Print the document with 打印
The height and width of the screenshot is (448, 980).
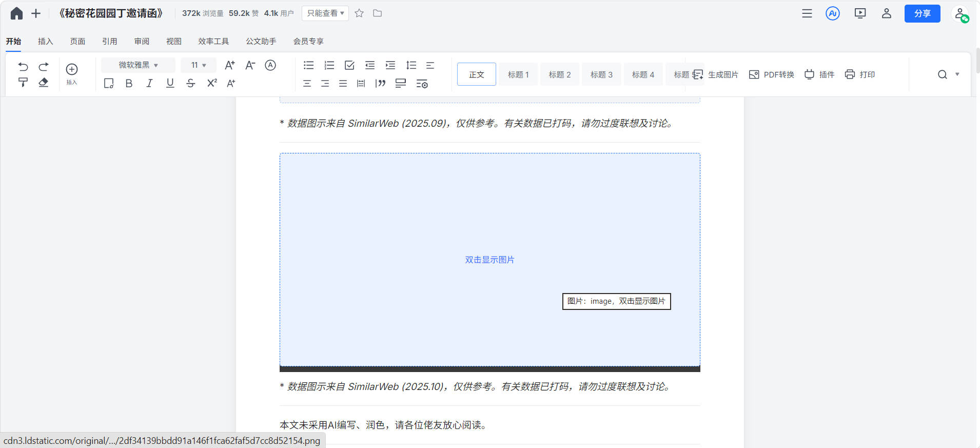[860, 74]
